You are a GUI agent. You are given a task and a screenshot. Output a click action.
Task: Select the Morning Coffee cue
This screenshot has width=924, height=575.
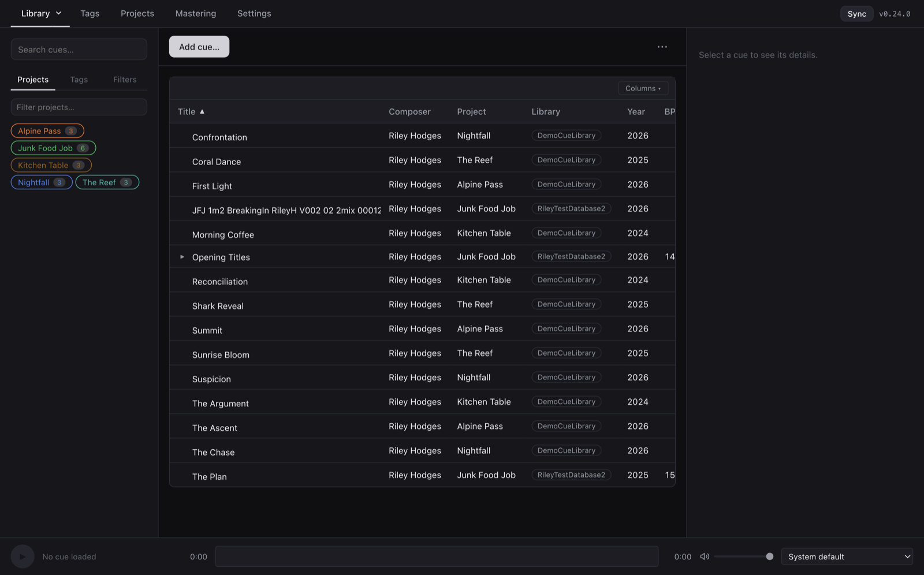pyautogui.click(x=223, y=235)
